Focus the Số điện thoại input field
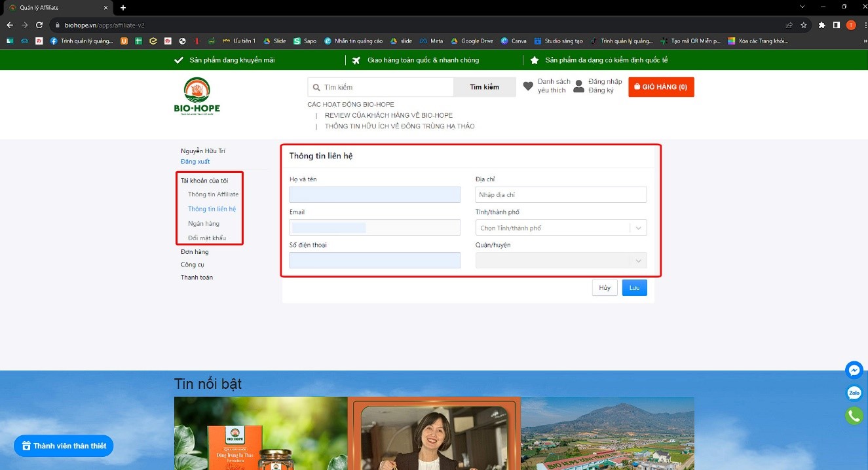The width and height of the screenshot is (868, 470). (375, 261)
